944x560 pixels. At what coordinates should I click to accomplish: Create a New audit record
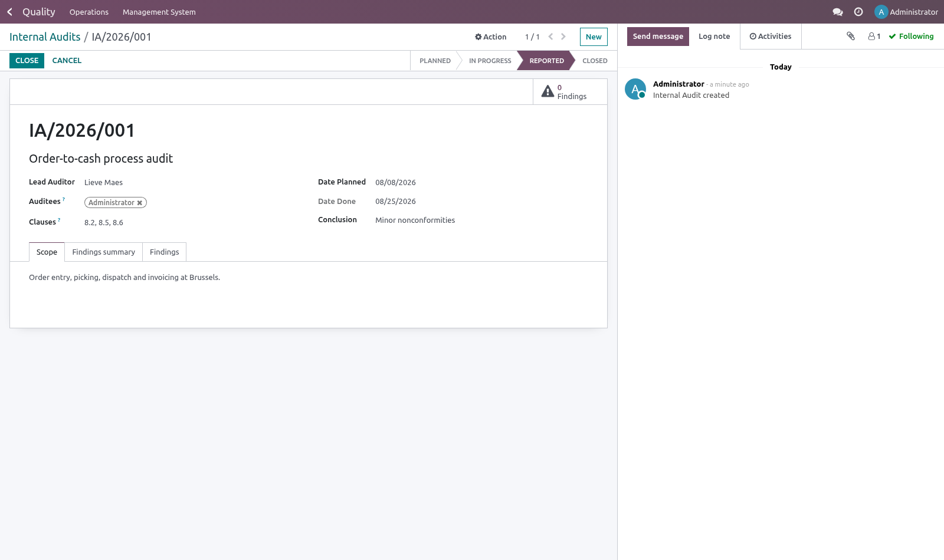pos(594,37)
